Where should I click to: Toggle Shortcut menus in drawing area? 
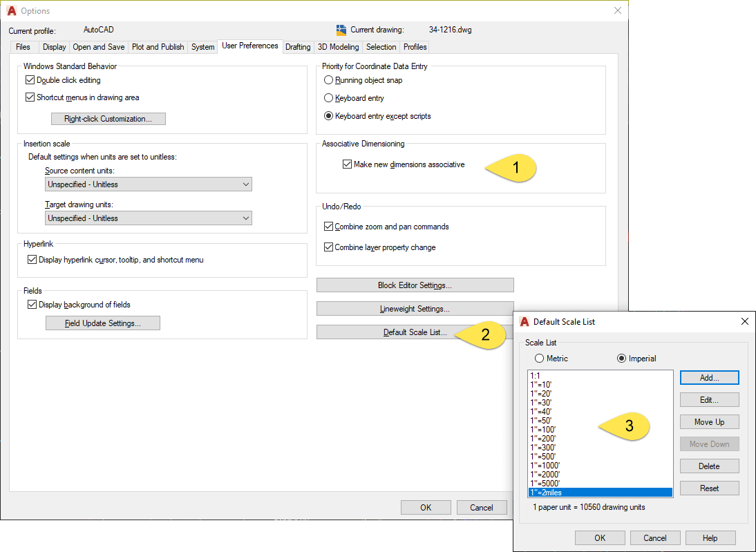tap(31, 97)
